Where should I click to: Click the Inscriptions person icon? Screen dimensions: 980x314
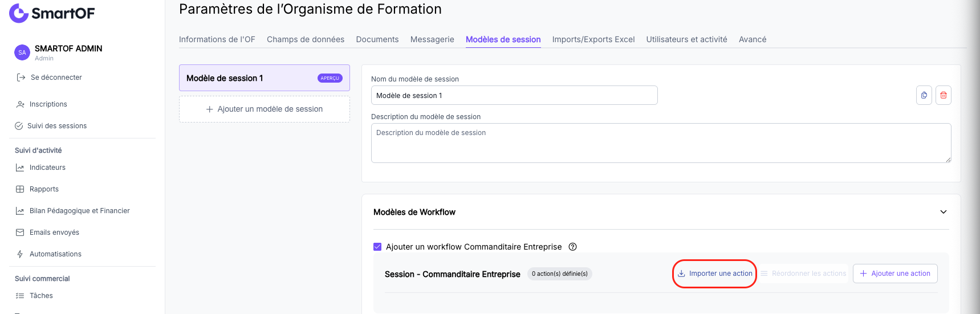coord(21,104)
